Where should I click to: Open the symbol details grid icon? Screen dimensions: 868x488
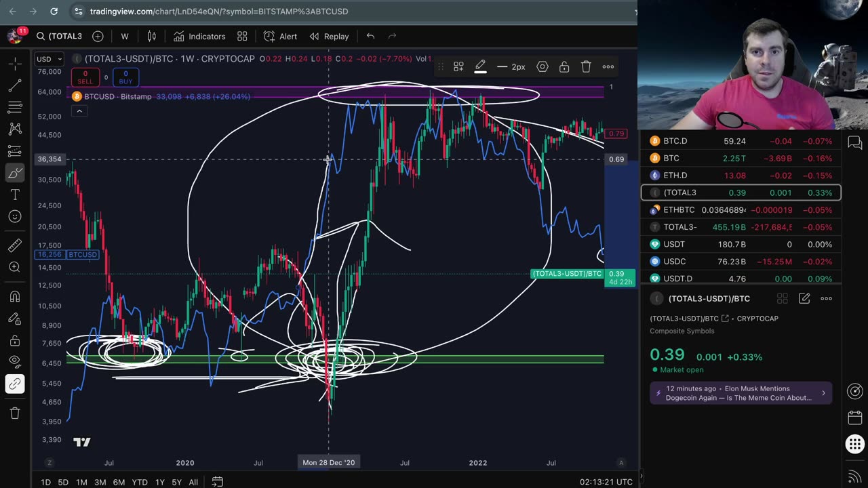click(782, 298)
